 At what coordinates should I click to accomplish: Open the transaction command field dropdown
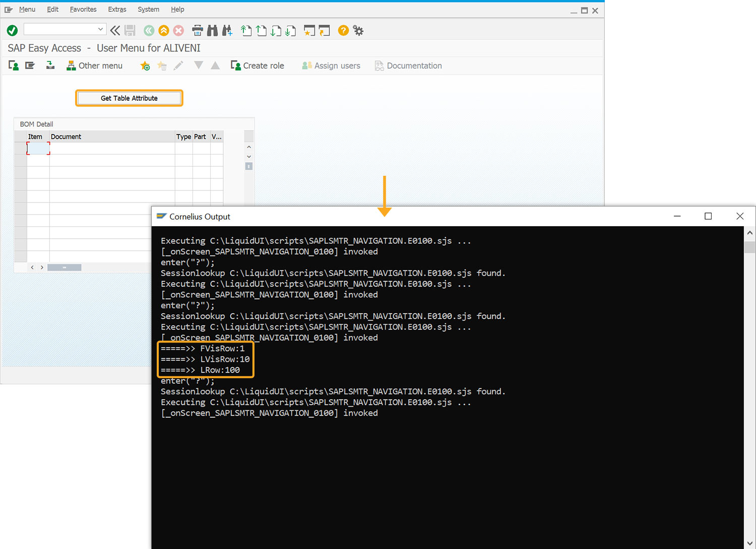[x=100, y=29]
